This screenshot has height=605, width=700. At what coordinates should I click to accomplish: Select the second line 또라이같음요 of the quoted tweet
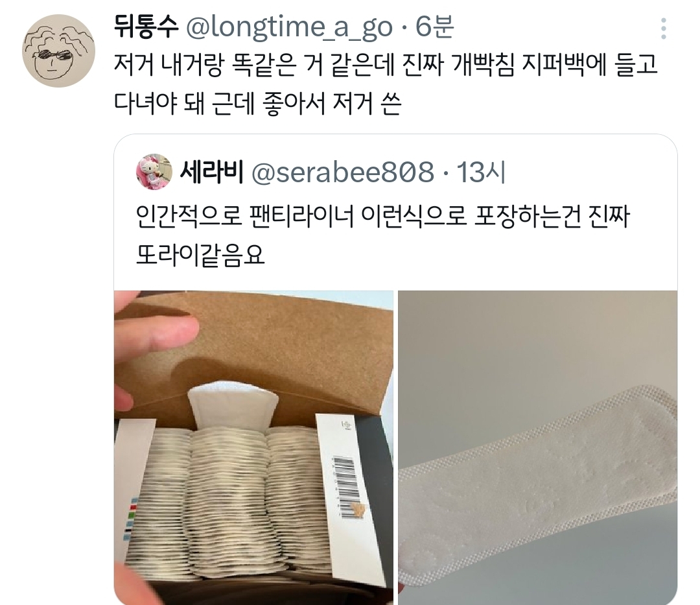point(200,256)
